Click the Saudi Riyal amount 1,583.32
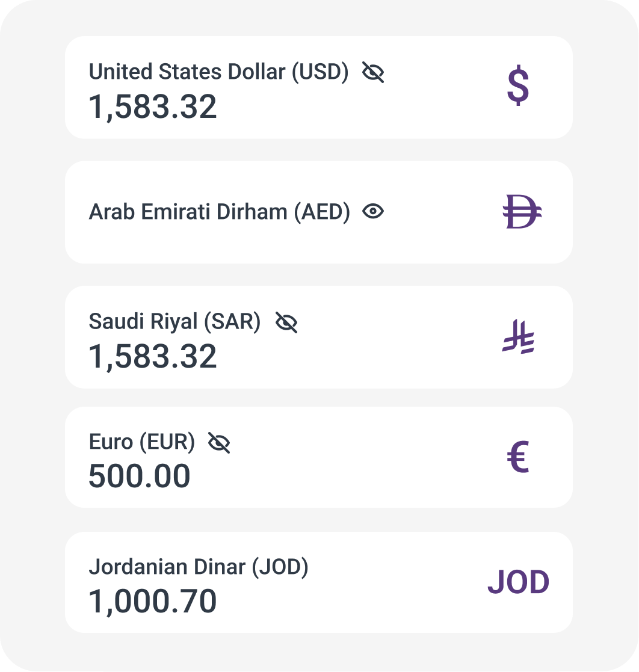 point(153,357)
